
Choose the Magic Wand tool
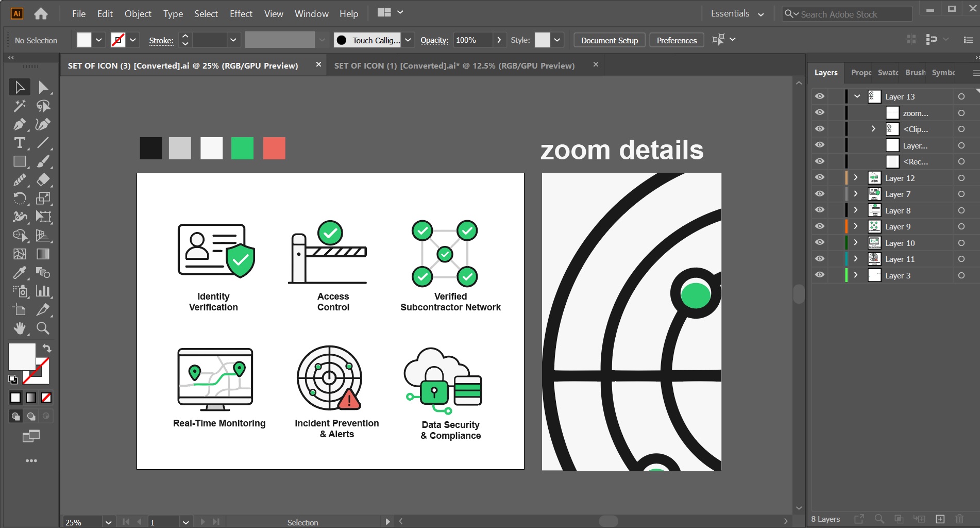pos(19,106)
